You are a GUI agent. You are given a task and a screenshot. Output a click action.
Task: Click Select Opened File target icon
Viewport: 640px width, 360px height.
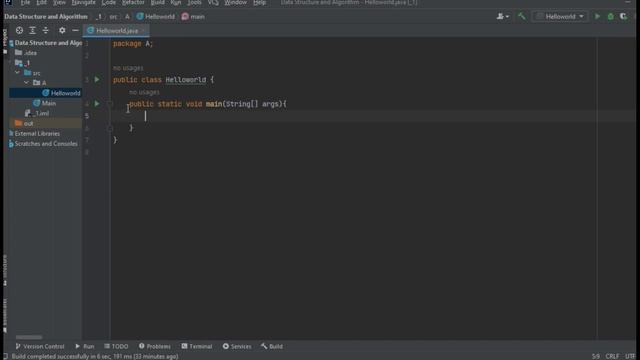(x=19, y=30)
